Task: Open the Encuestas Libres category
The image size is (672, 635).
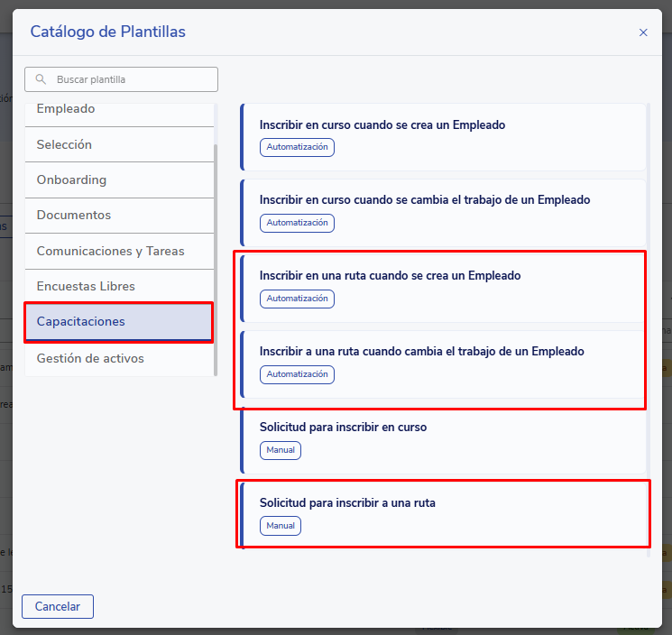Action: click(119, 286)
